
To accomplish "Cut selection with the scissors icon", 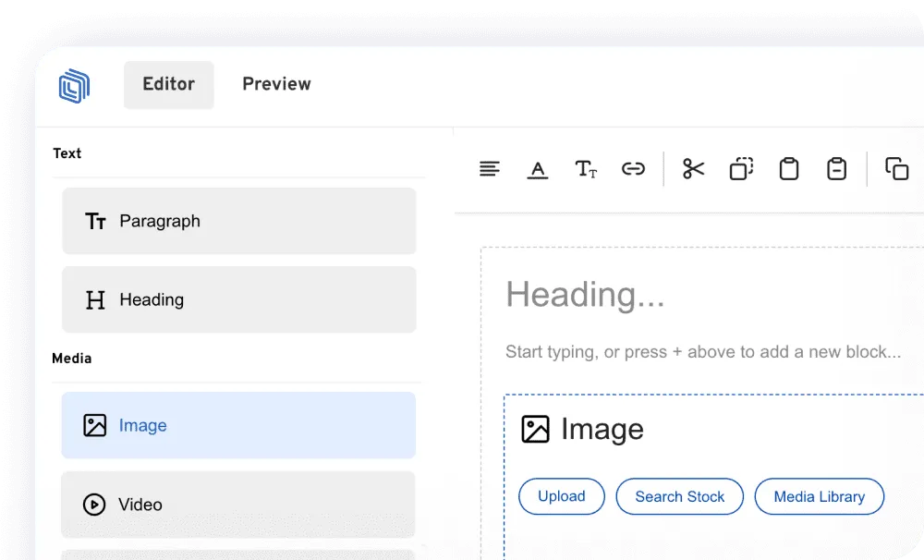I will pyautogui.click(x=694, y=169).
